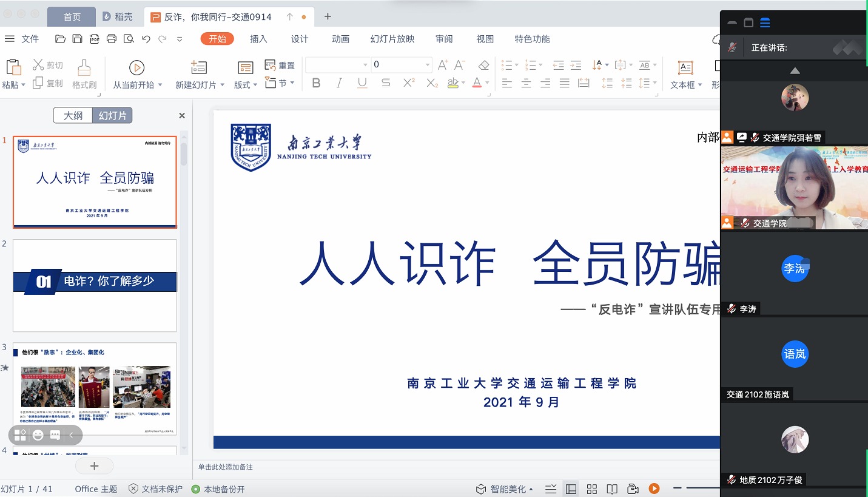Open the 插入 ribbon tab
Viewport: 868px width, 497px height.
258,39
